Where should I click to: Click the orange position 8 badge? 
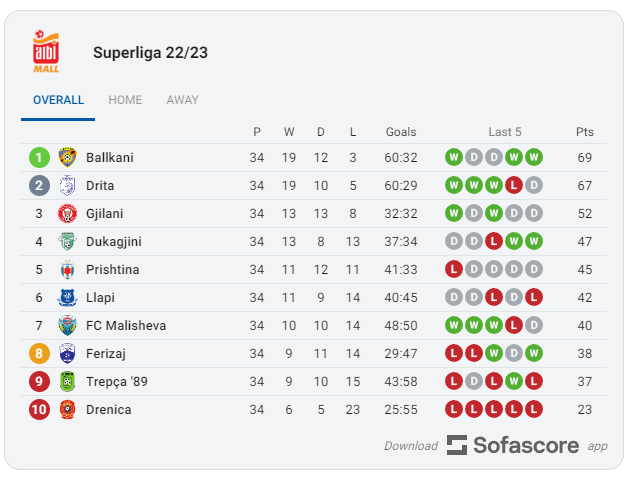(x=39, y=354)
